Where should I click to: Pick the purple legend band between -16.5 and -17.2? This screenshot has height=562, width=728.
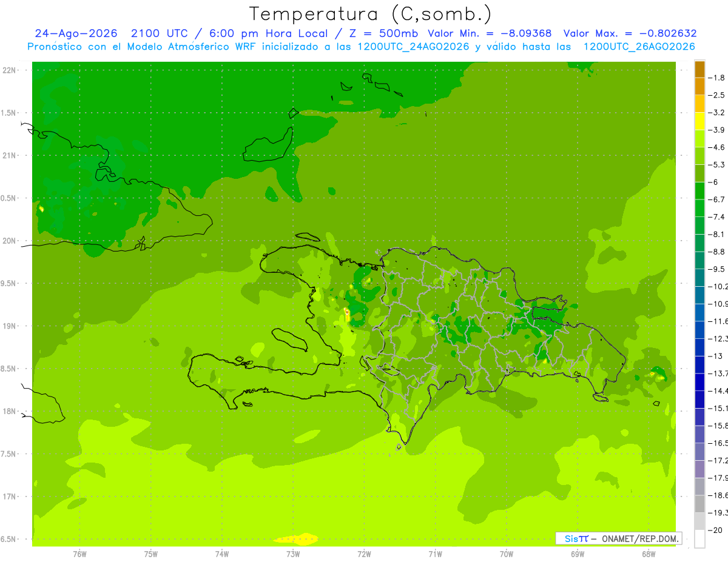699,452
